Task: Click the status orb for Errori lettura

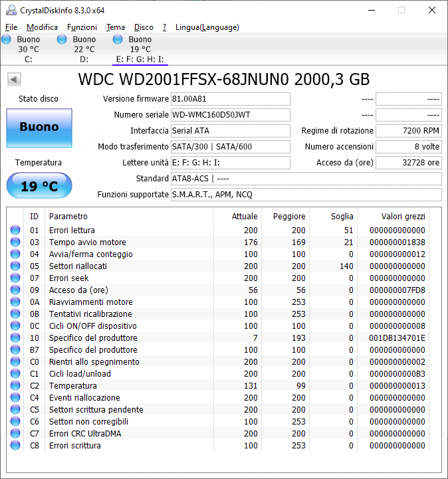Action: (x=15, y=230)
